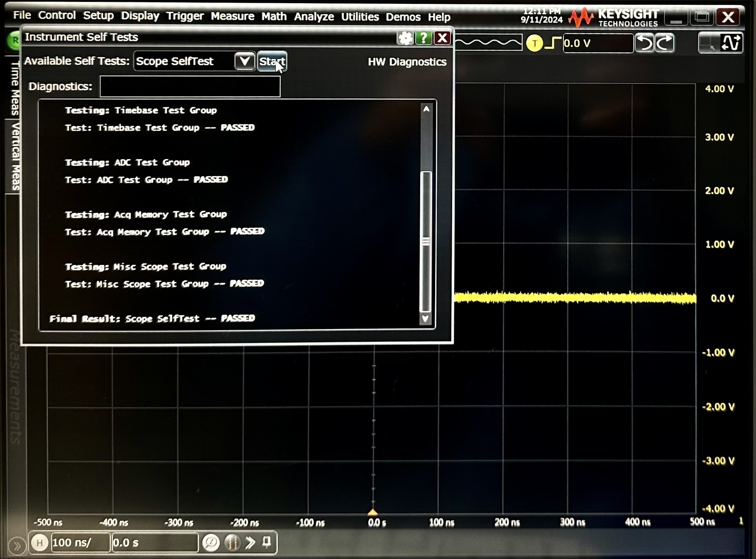Start the Scope SelfTest
Screen dimensions: 756x559
point(273,61)
